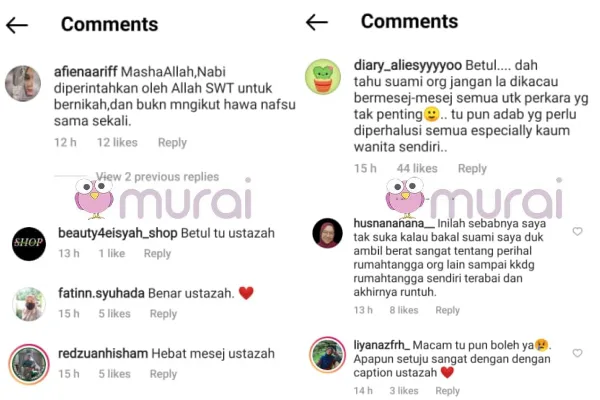The width and height of the screenshot is (600, 400).
Task: Go back using right panel's arrow
Action: pyautogui.click(x=317, y=22)
